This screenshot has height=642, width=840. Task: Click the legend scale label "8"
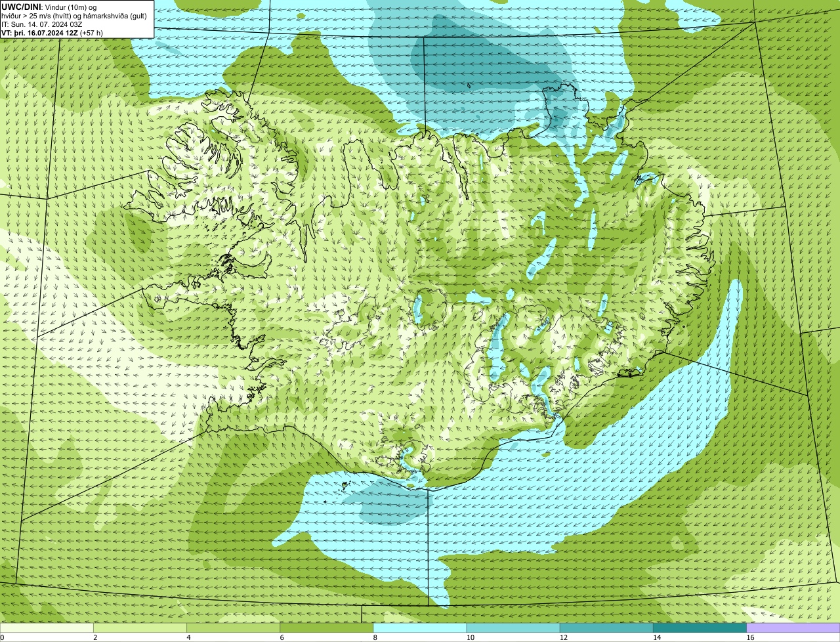tap(375, 637)
